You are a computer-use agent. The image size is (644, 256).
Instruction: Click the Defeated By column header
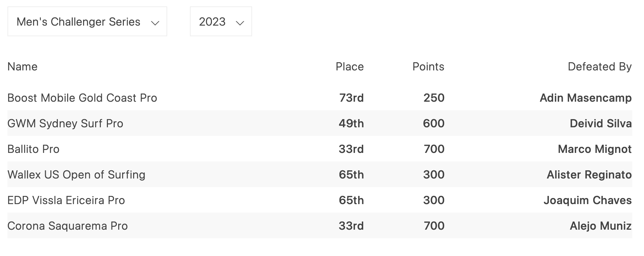(x=600, y=66)
